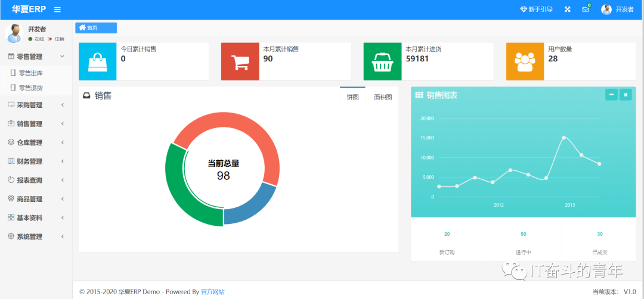Collapse the 零售管理 menu chevron
This screenshot has width=644, height=299.
coord(62,56)
